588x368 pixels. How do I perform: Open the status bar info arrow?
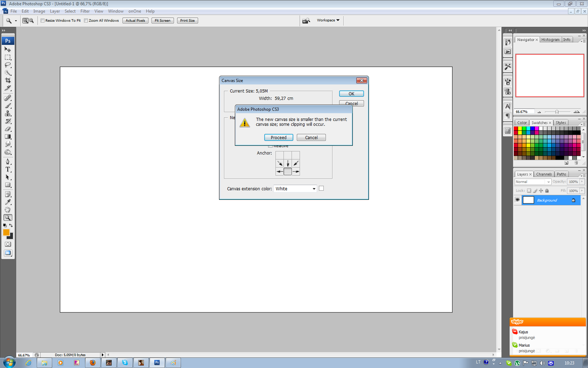tap(103, 355)
